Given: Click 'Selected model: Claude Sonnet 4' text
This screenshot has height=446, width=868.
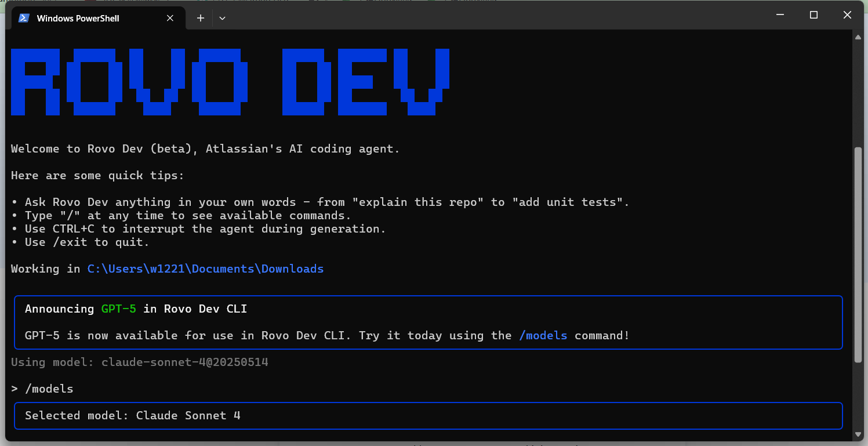Looking at the screenshot, I should point(133,415).
